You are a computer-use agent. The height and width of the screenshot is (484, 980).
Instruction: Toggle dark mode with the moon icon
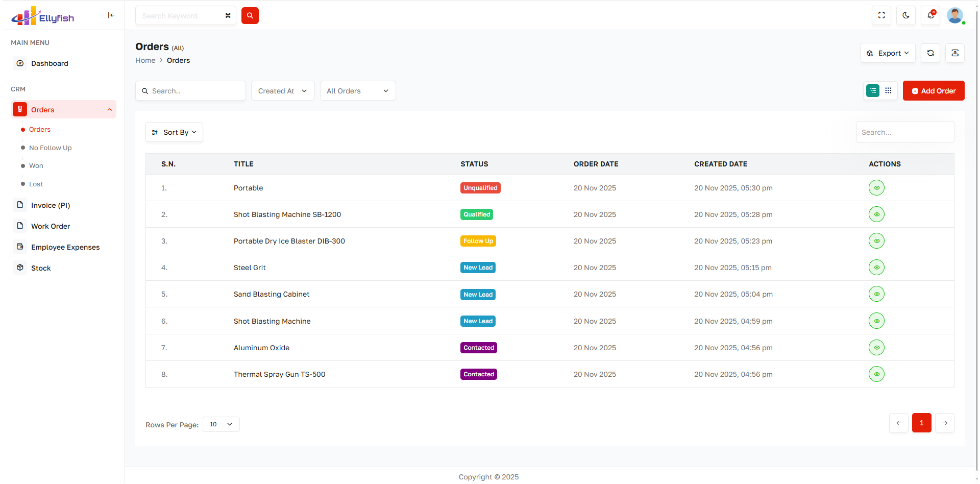[905, 15]
